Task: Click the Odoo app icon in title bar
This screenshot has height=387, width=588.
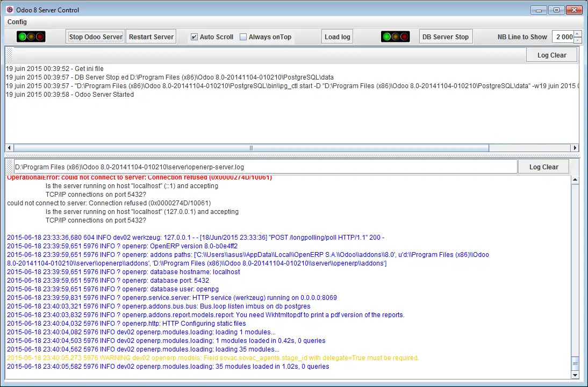Action: point(10,10)
